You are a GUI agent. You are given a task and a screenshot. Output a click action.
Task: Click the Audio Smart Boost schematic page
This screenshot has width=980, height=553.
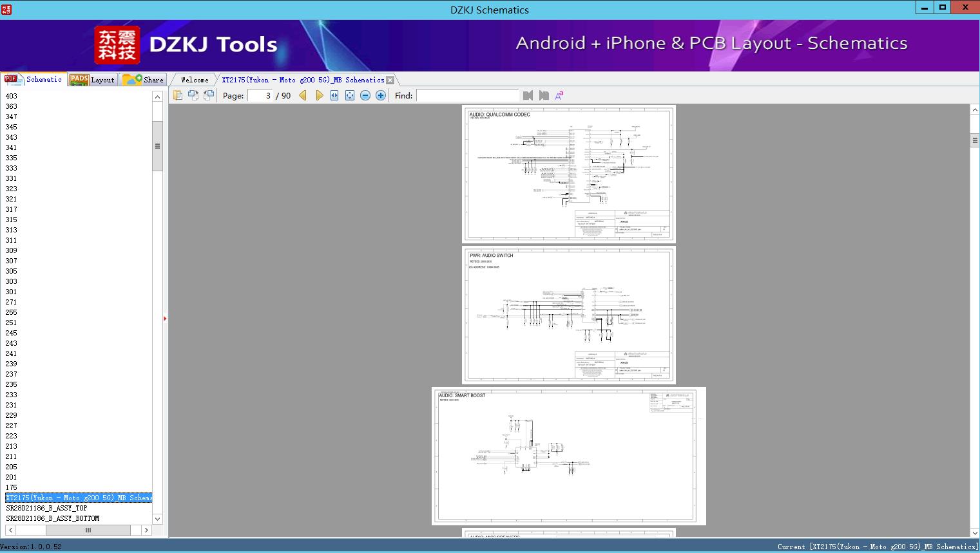coord(569,456)
